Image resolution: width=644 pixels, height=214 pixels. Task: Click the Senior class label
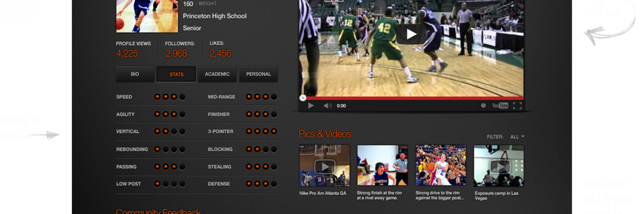click(x=192, y=28)
